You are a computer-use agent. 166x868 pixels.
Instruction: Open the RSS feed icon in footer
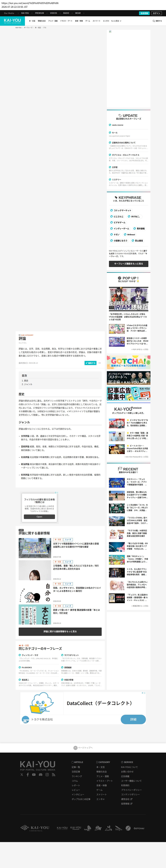(54, 775)
